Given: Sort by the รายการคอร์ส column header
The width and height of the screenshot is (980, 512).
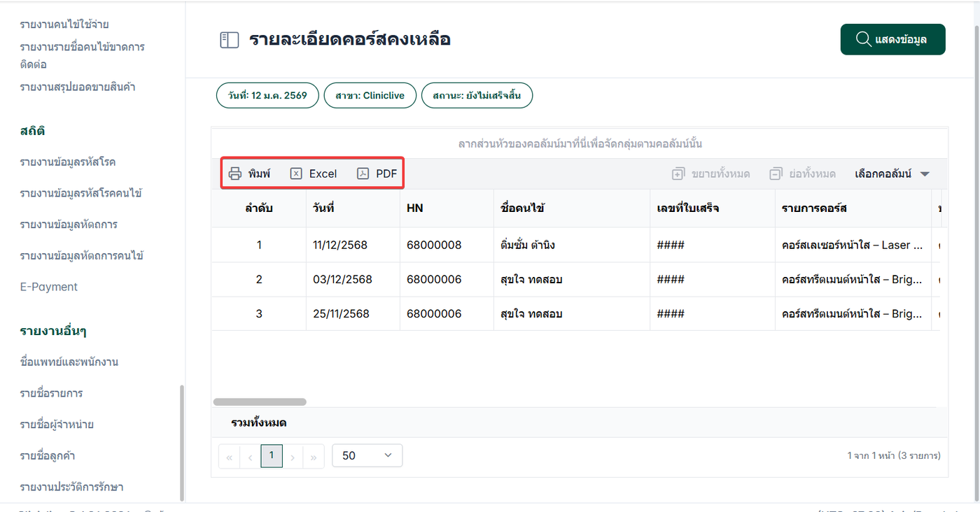Looking at the screenshot, I should pyautogui.click(x=853, y=208).
